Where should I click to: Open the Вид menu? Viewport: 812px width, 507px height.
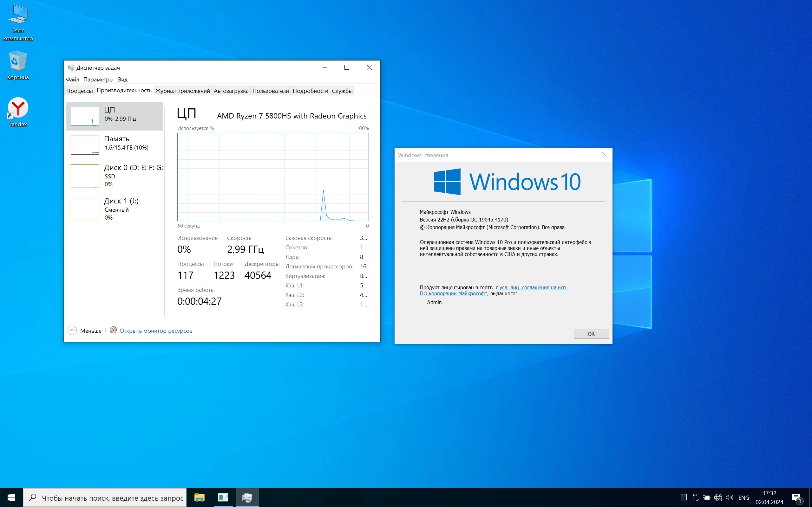pos(122,80)
